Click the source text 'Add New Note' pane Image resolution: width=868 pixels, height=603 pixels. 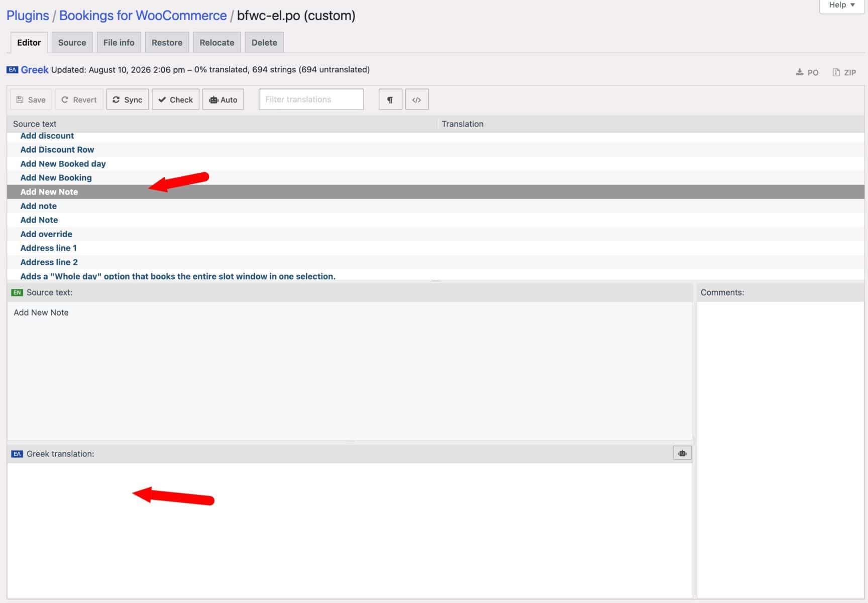(x=350, y=371)
